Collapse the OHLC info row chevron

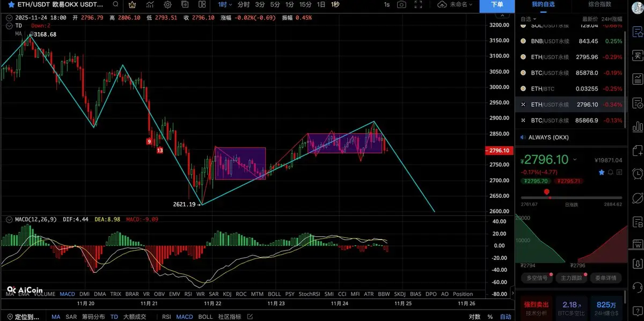click(10, 18)
